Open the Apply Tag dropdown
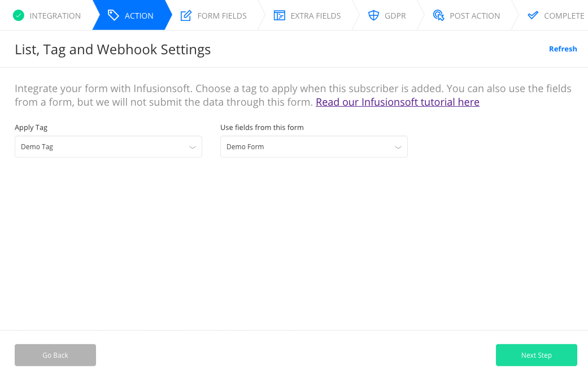The width and height of the screenshot is (588, 373). (108, 147)
